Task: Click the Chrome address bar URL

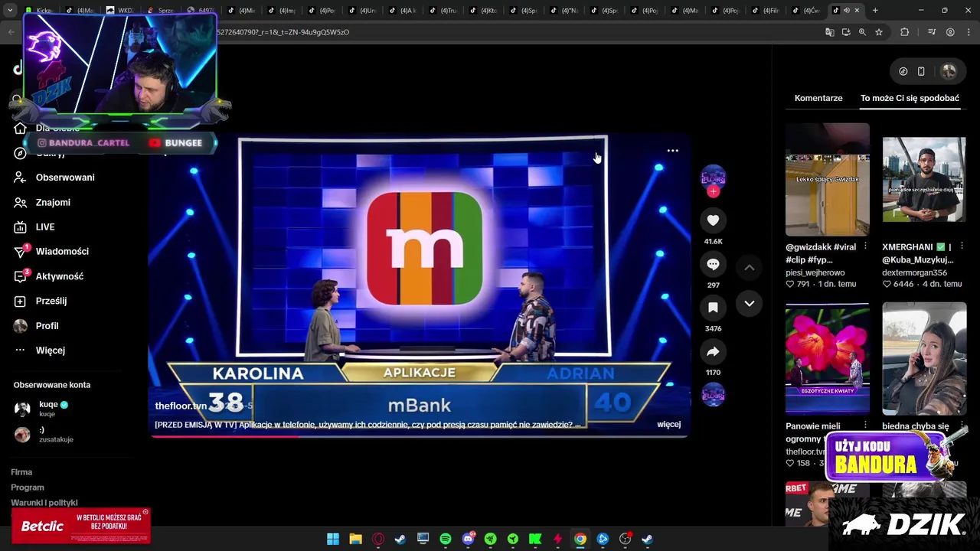Action: 283,32
